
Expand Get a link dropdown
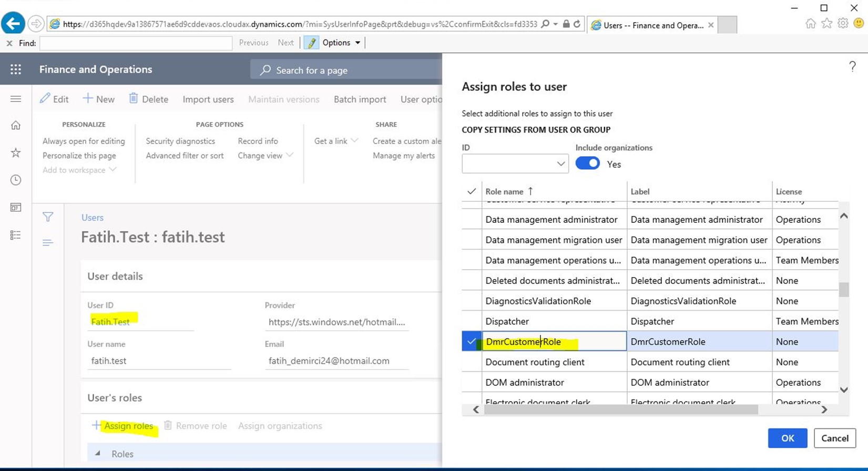pyautogui.click(x=336, y=141)
